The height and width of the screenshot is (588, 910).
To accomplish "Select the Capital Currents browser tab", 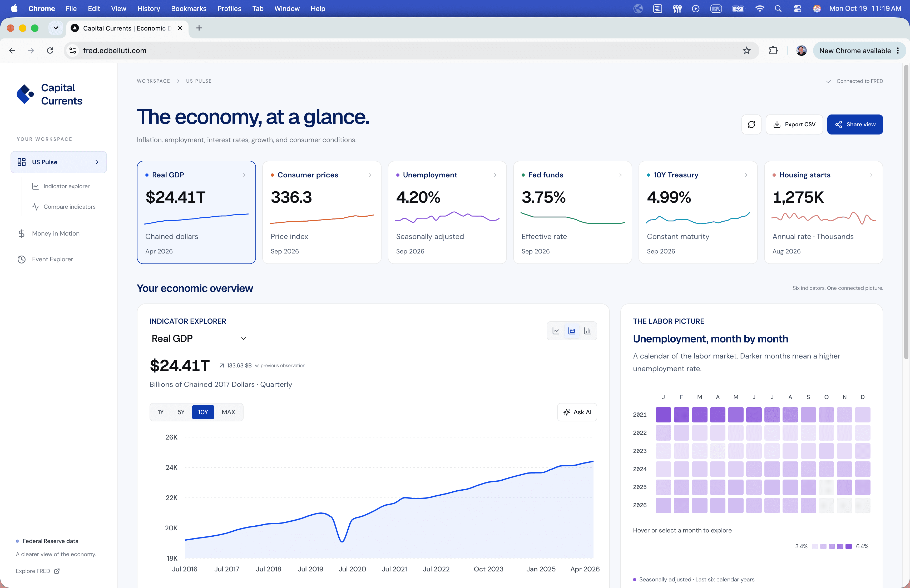I will pyautogui.click(x=127, y=28).
